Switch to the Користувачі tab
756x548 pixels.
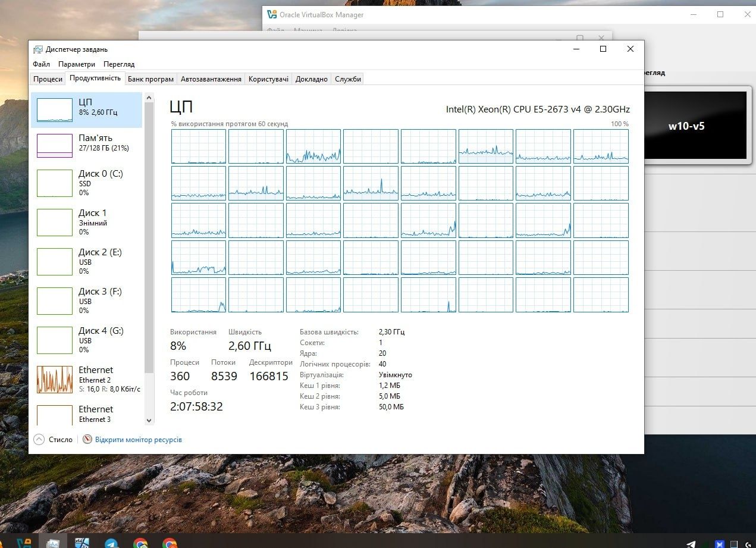tap(268, 79)
